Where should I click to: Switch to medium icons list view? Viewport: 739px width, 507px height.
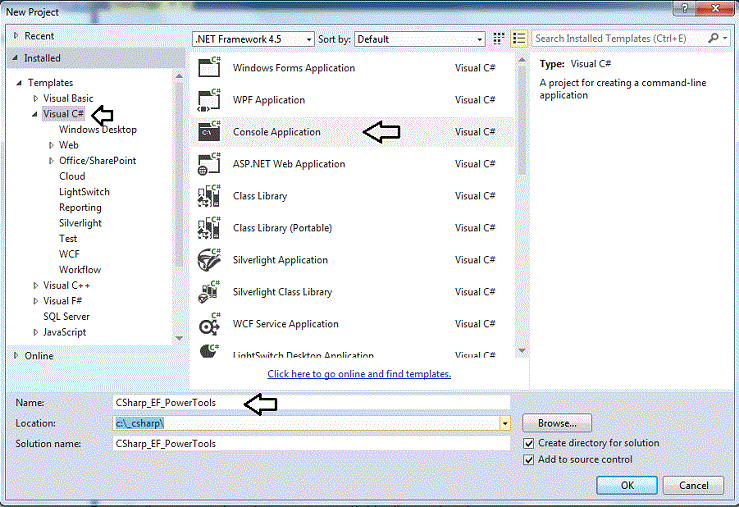tap(519, 39)
